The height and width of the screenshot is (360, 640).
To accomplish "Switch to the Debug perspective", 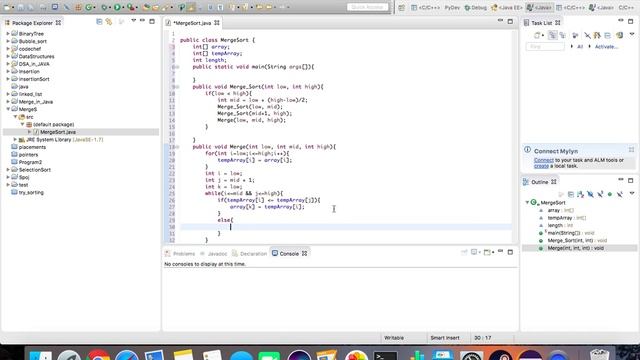I will (x=476, y=7).
